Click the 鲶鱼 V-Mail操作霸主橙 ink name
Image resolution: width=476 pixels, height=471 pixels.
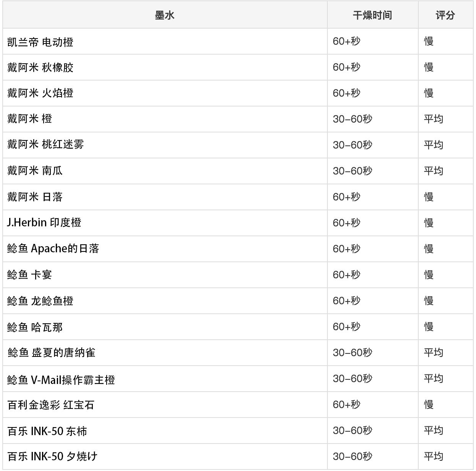coord(61,379)
